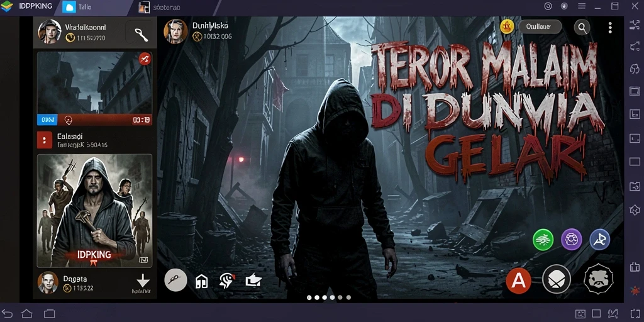The image size is (644, 322).
Task: Click the dotted rectangle icon in right sidebar
Action: click(x=635, y=138)
